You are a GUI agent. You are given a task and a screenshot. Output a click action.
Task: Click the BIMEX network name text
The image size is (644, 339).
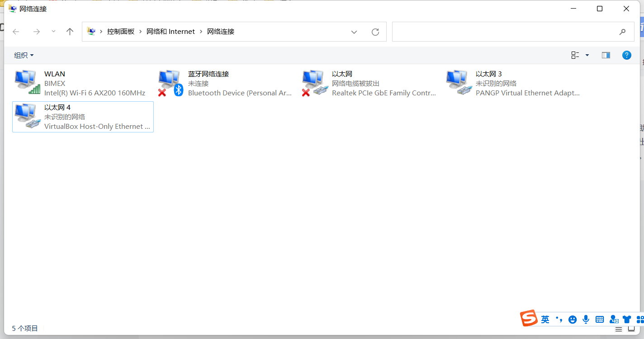55,84
